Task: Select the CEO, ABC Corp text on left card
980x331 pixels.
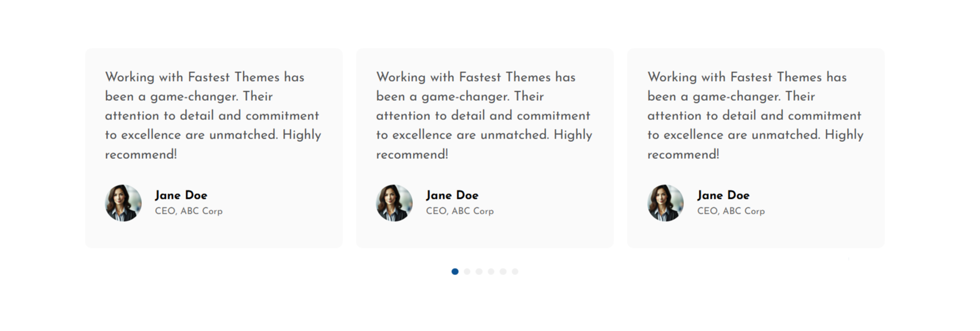Action: pyautogui.click(x=189, y=211)
